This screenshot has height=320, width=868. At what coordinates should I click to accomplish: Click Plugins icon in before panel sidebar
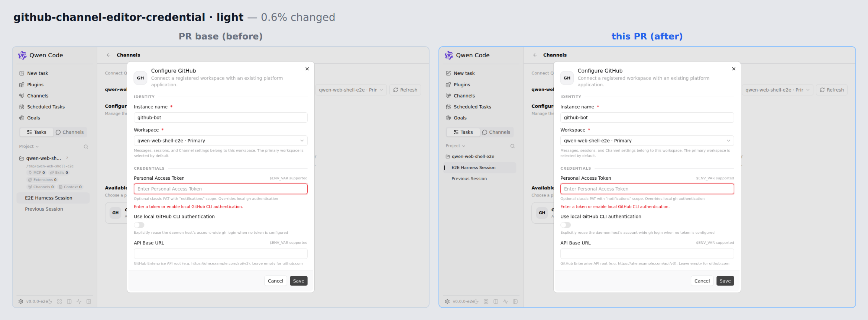point(22,85)
